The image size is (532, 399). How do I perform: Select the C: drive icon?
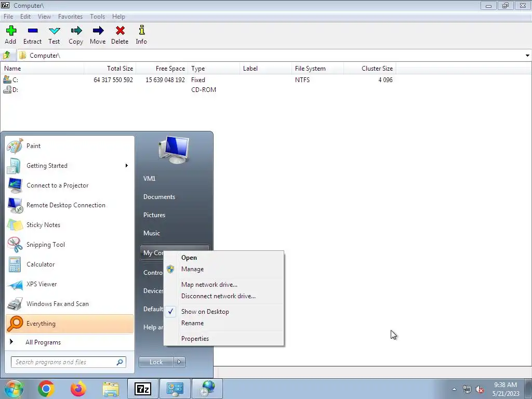7,79
